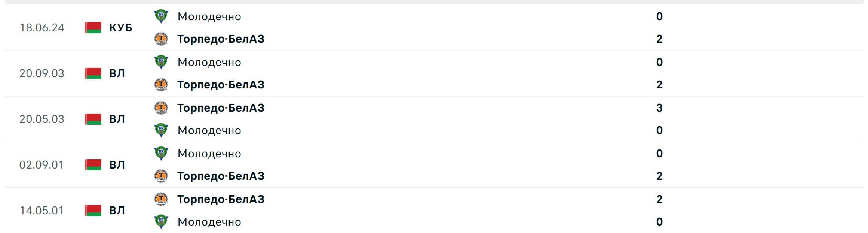Open Торпедо-БелАЗ team in 18.06.24 match

point(221,39)
